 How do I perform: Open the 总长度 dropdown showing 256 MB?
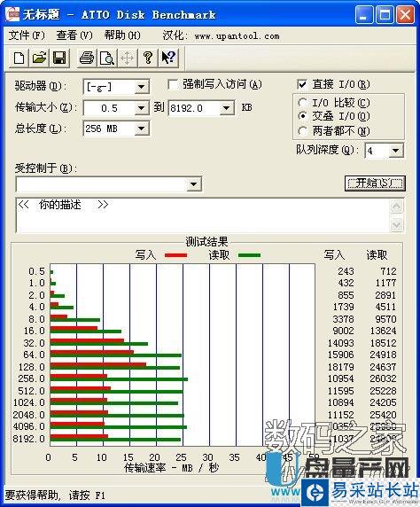click(141, 129)
